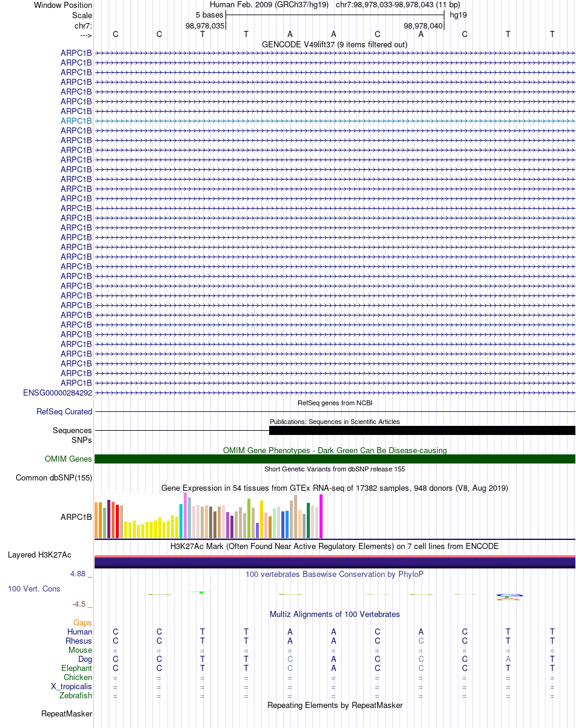Click the Window Position label
576x728 pixels.
(63, 5)
